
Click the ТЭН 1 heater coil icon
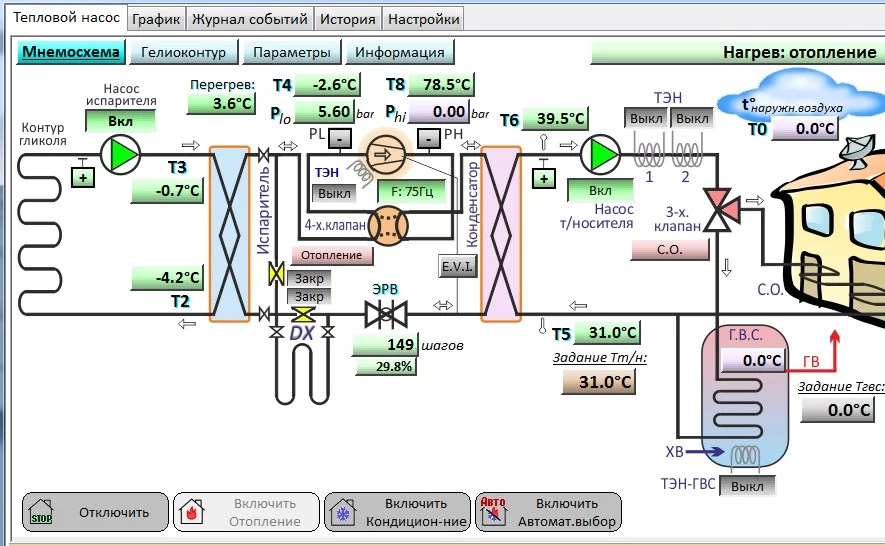click(x=648, y=150)
